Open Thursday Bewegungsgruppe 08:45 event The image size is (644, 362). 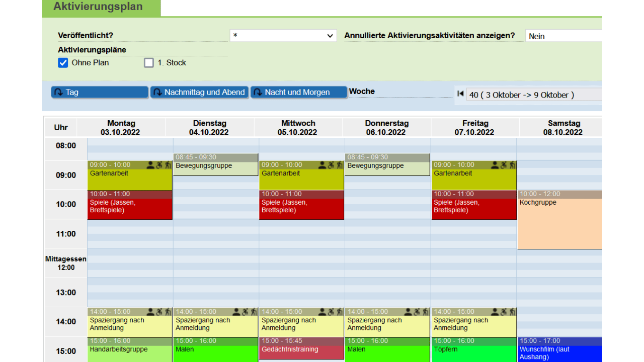coord(387,164)
